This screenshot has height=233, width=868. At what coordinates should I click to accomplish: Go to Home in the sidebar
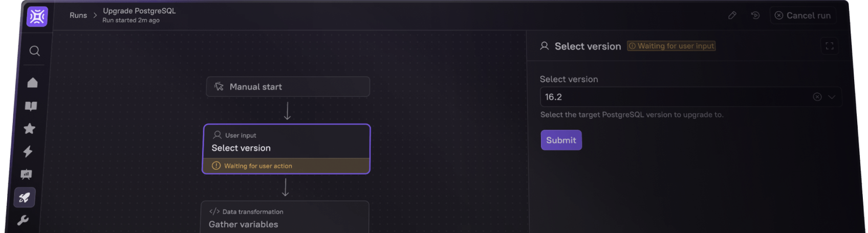coord(32,82)
